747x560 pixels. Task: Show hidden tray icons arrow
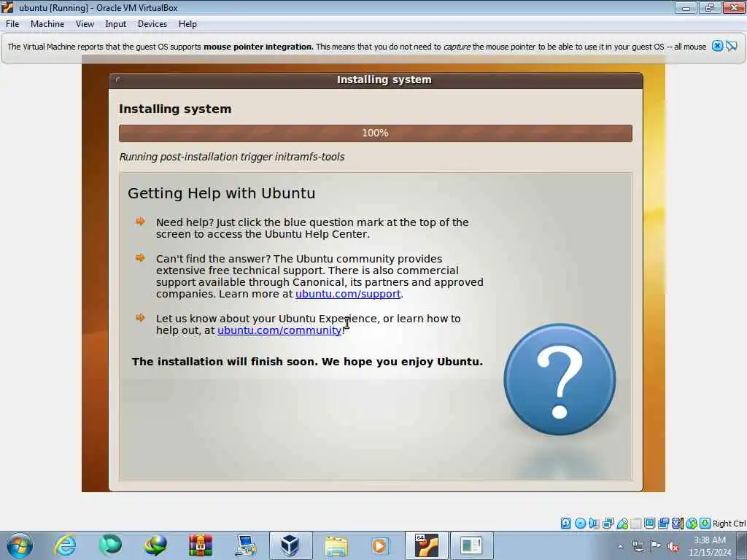click(620, 546)
